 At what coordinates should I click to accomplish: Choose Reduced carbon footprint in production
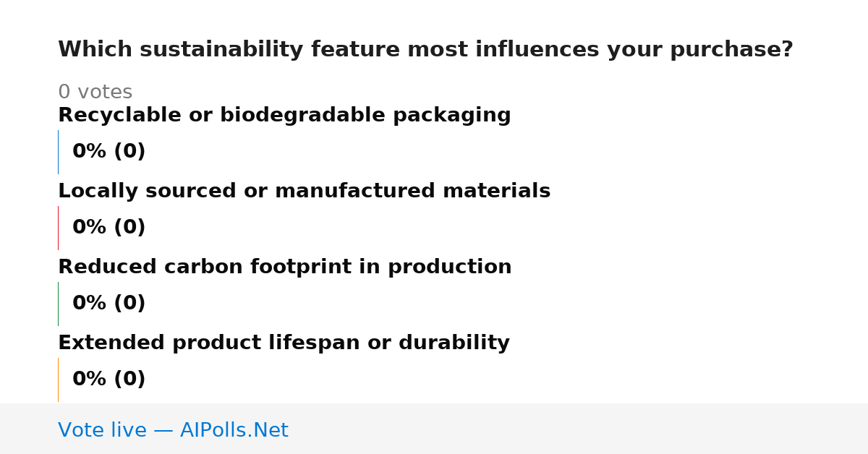[x=284, y=267]
